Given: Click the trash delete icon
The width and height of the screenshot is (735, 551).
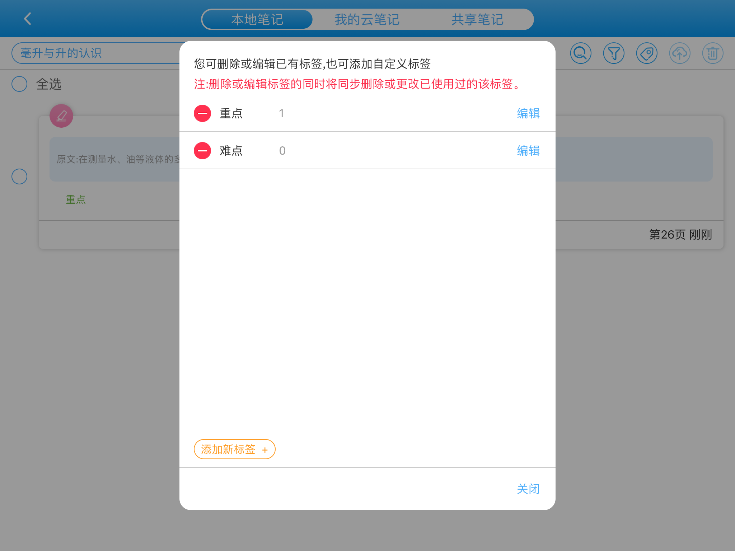Looking at the screenshot, I should (x=712, y=53).
